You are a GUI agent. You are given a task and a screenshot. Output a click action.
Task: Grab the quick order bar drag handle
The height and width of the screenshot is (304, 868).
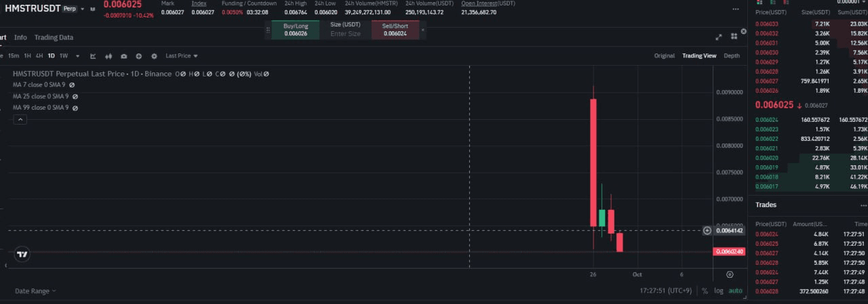268,29
